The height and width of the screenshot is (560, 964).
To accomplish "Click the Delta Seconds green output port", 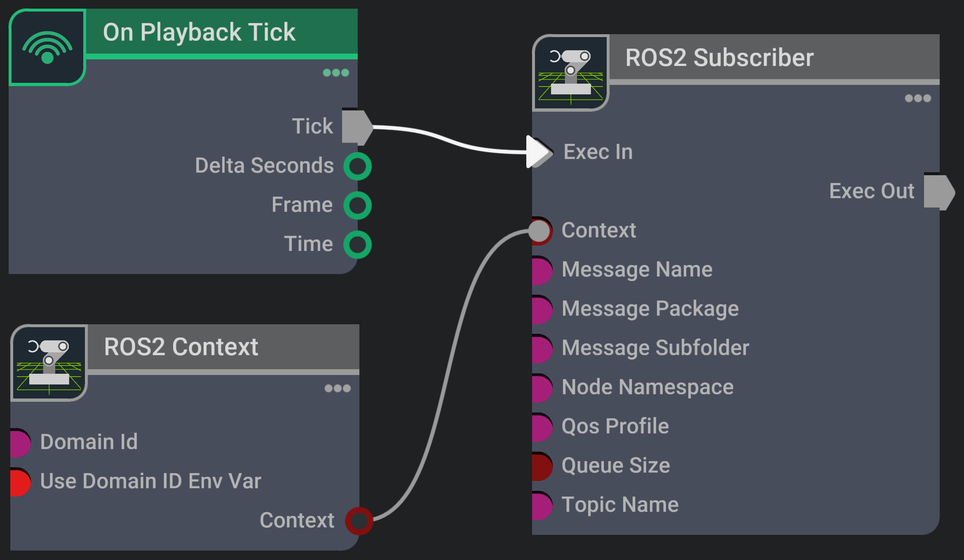I will point(357,166).
